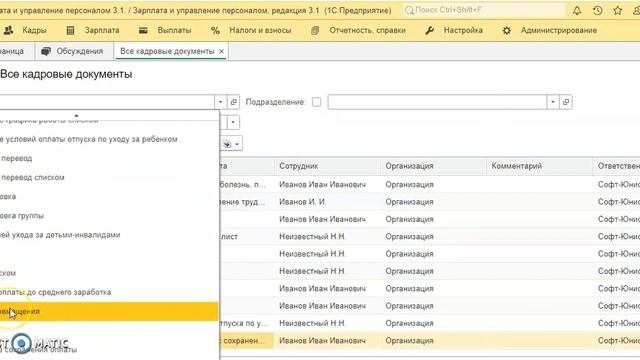
Task: Expand second filter row dropdown arrow
Action: click(x=233, y=122)
